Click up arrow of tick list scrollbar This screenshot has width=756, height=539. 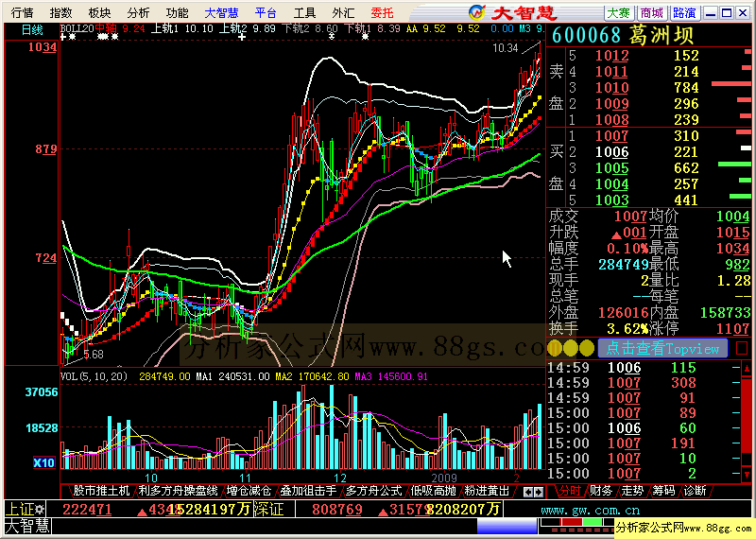pyautogui.click(x=747, y=369)
